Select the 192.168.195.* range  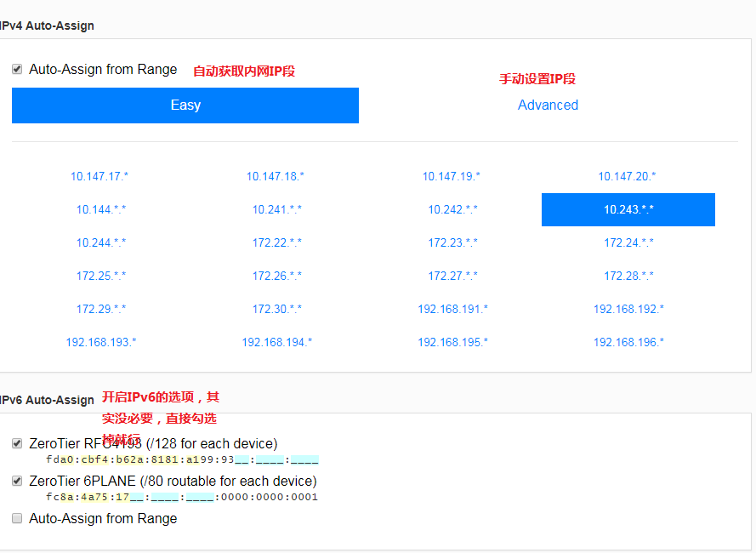coord(452,342)
